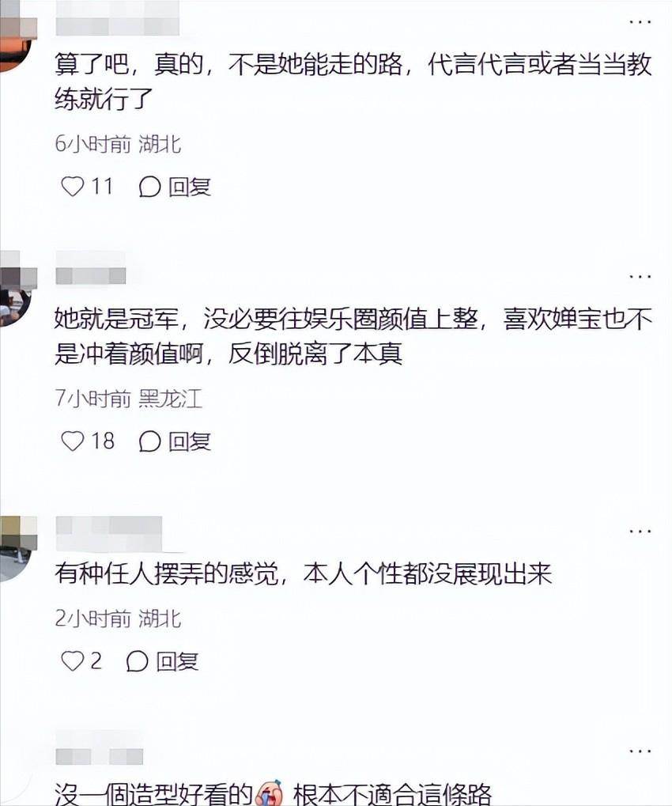Open the three-dot menu on the first comment

[x=640, y=22]
